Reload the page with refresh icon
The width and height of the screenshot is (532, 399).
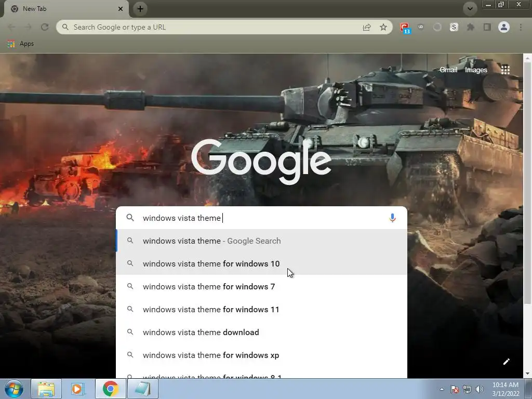(45, 27)
